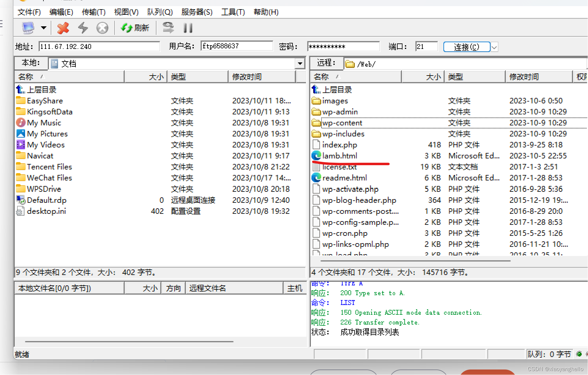Select the desktop.ini file icon
This screenshot has height=375, width=588.
point(20,211)
